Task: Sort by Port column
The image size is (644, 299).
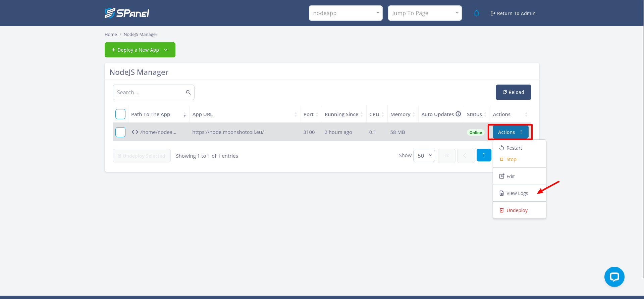Action: pyautogui.click(x=311, y=114)
